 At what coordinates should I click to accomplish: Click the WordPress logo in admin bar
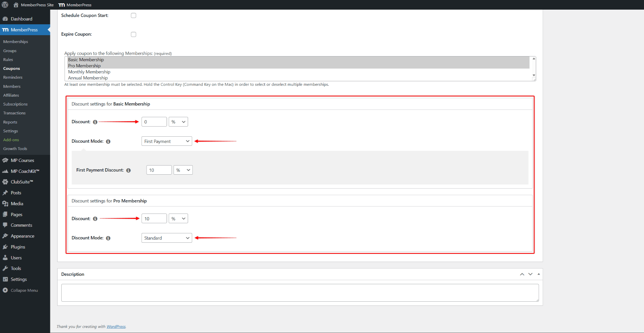pyautogui.click(x=5, y=5)
